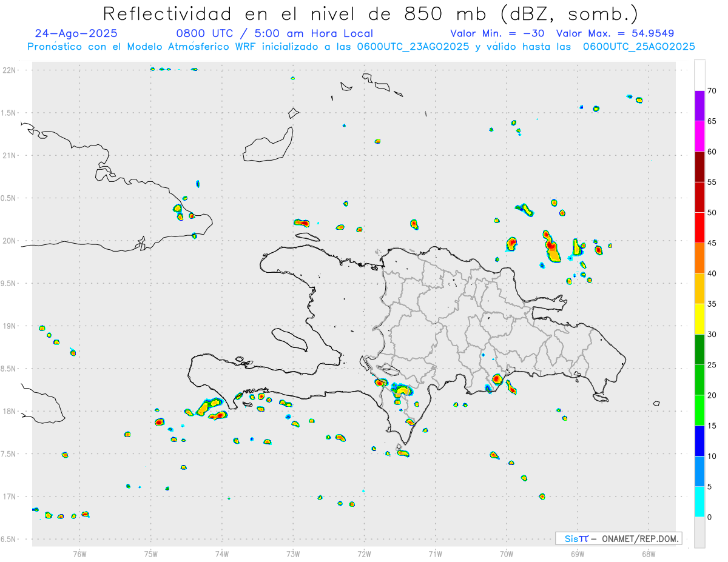The height and width of the screenshot is (562, 728).
Task: Click the purple 65–70 dBZ colorbar band
Action: click(x=699, y=106)
